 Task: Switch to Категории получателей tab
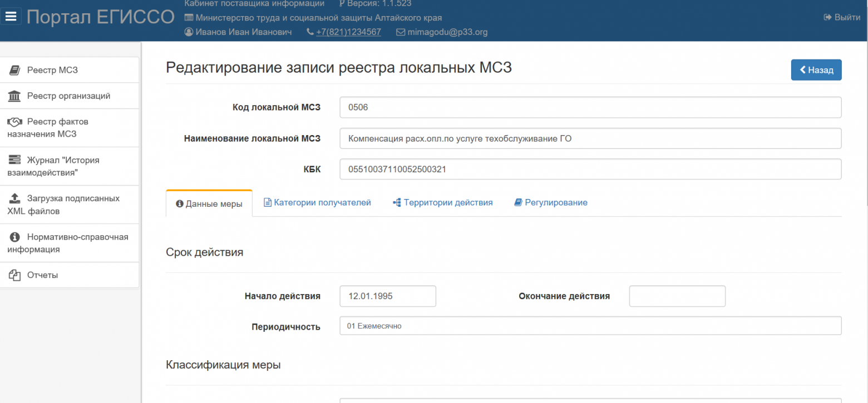pyautogui.click(x=317, y=203)
